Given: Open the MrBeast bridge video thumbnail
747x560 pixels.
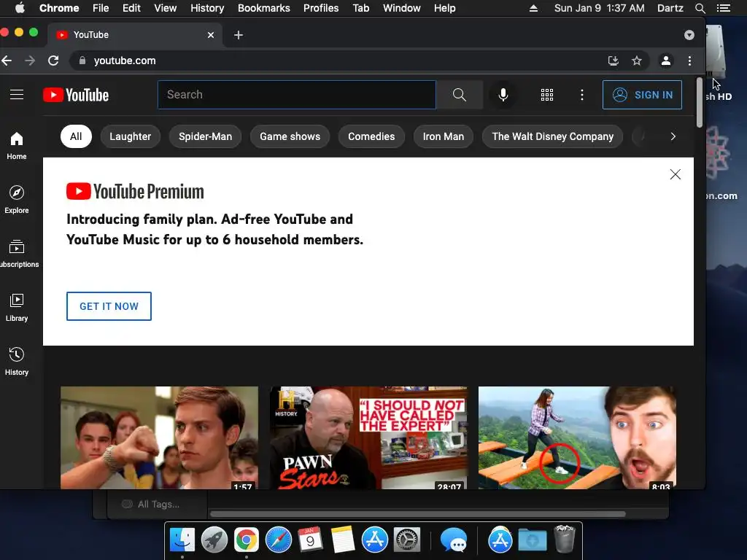Looking at the screenshot, I should [577, 437].
